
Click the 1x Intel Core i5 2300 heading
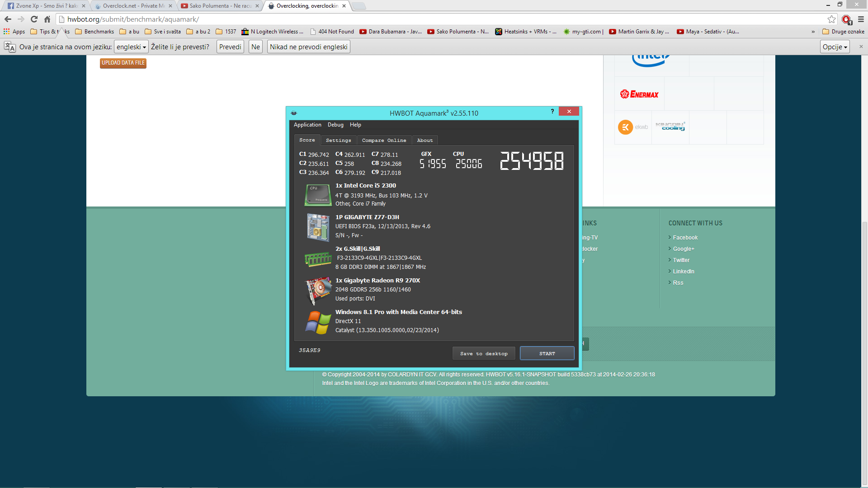coord(366,185)
